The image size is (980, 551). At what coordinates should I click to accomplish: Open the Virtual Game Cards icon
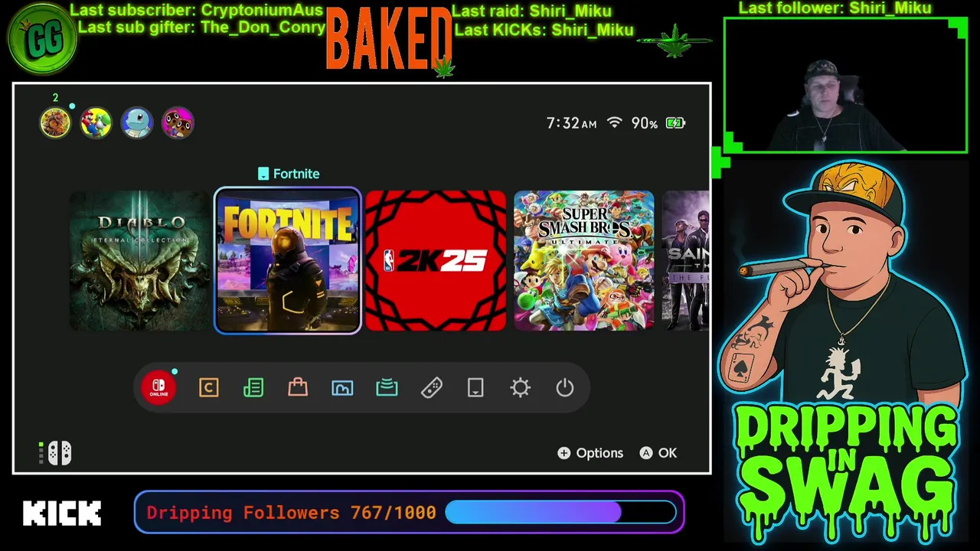(475, 388)
